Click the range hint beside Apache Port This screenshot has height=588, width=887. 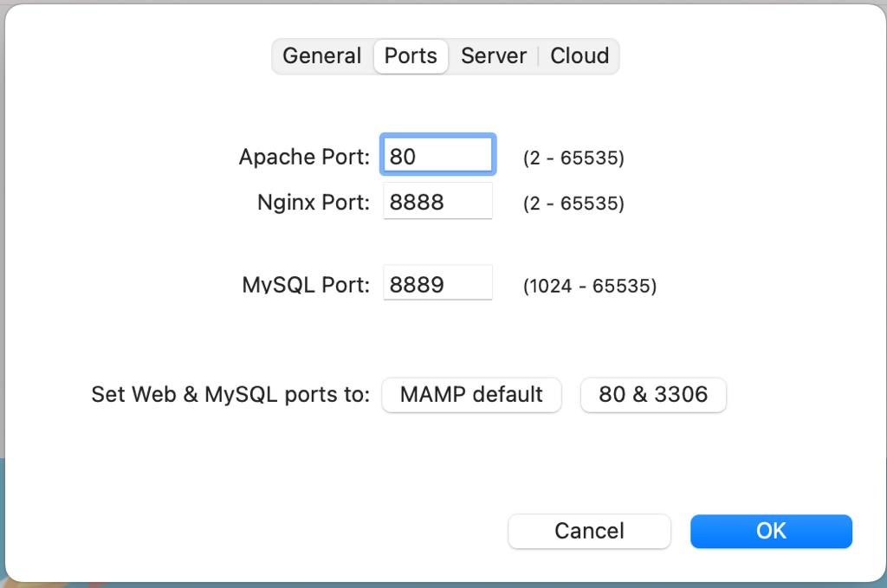[x=573, y=158]
